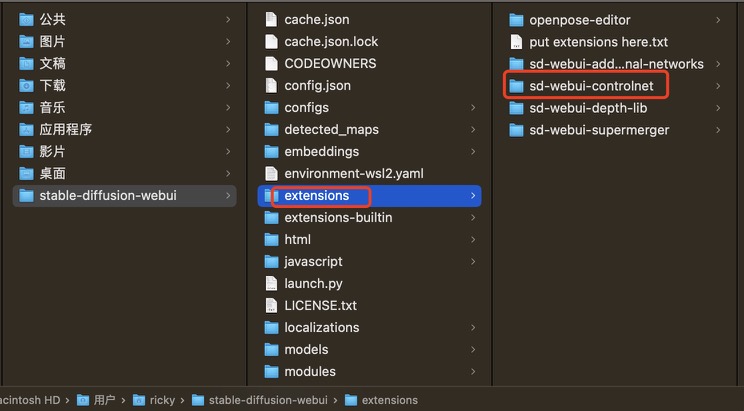Select the config.json document icon
Screen dimensions: 744x411
point(271,85)
